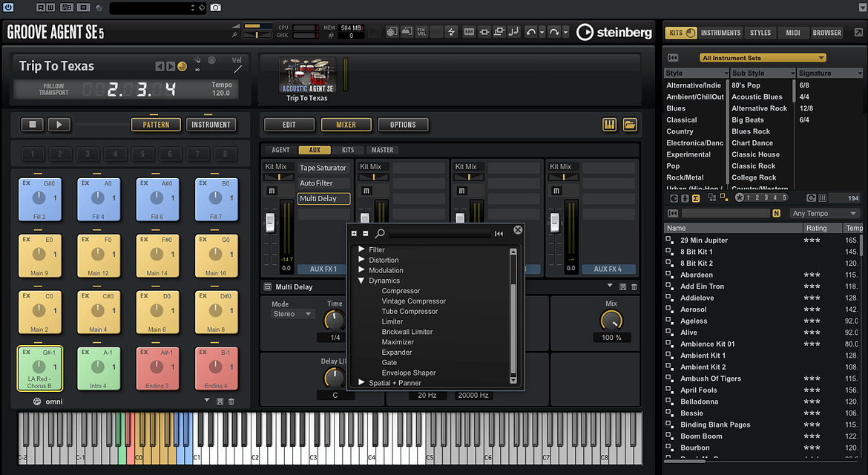The width and height of the screenshot is (868, 475).
Task: Select the MASTER mixer tab
Action: point(382,150)
